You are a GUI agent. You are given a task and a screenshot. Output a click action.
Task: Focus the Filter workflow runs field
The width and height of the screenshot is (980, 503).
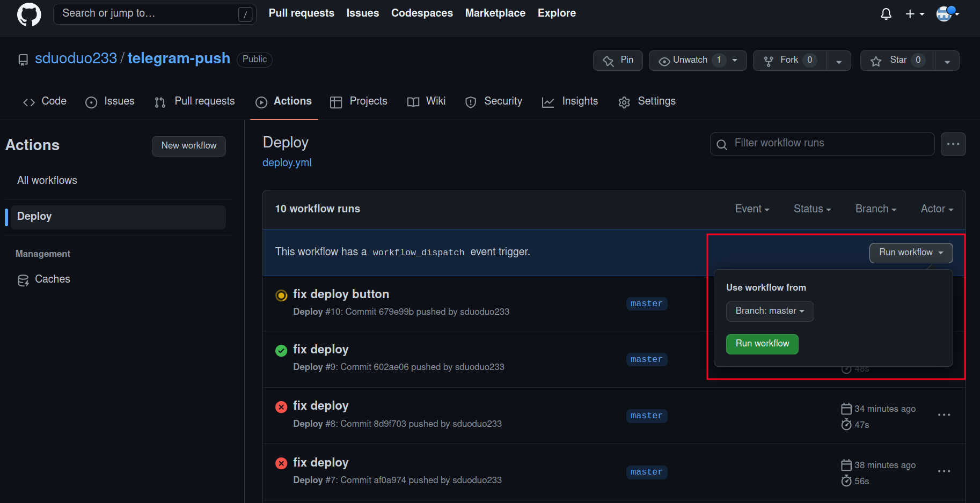coord(822,144)
